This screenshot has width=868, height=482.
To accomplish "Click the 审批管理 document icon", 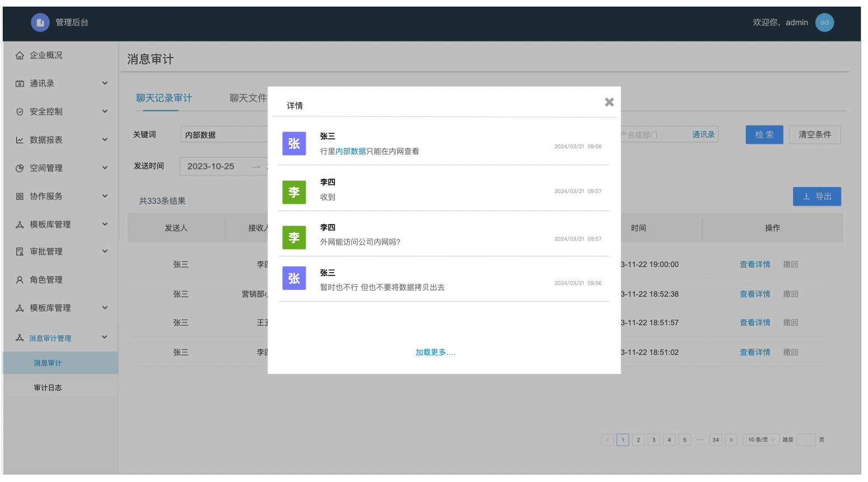I will (x=20, y=251).
